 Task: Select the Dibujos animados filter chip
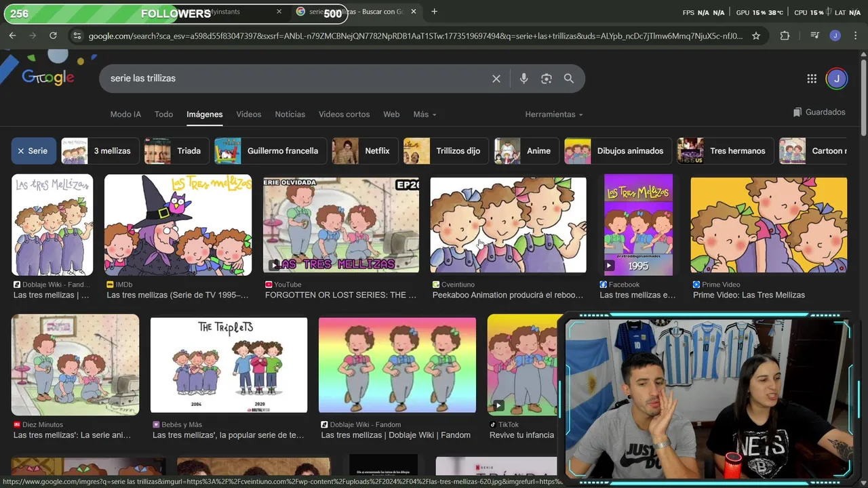pos(618,151)
